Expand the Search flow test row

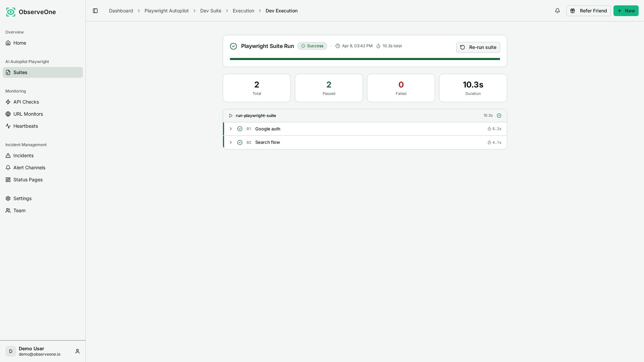click(231, 142)
